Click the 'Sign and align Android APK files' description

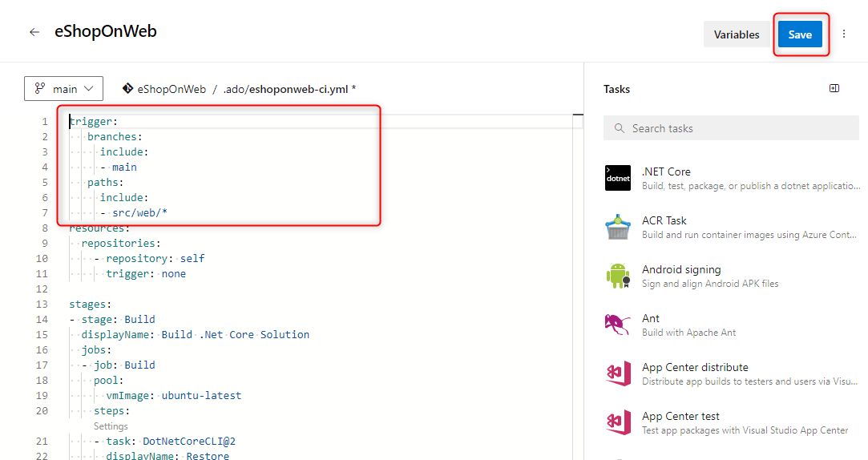(x=710, y=284)
